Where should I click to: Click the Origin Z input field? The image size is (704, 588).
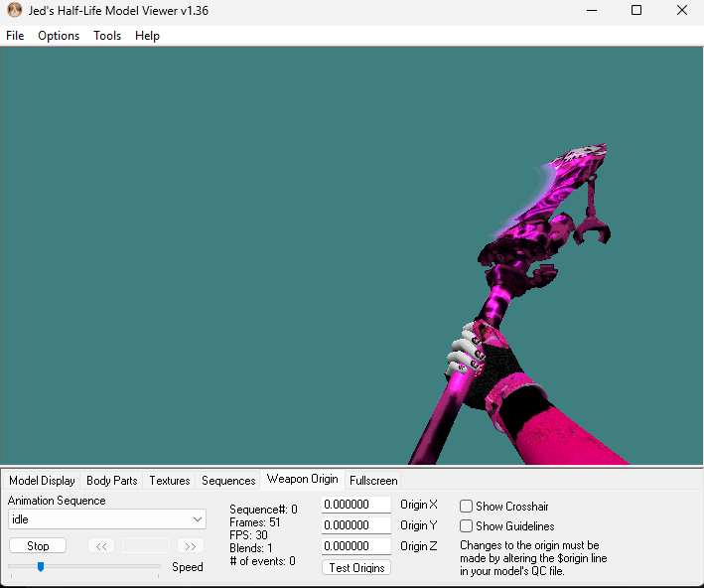[356, 545]
